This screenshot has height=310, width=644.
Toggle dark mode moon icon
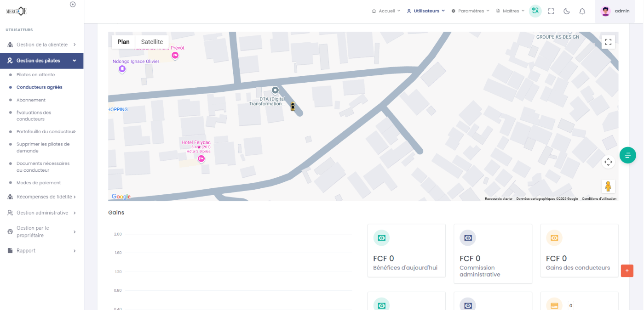point(567,11)
